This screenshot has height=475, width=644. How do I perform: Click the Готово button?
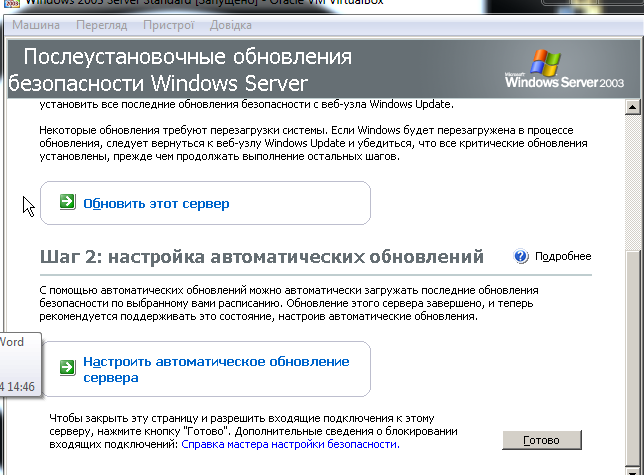(542, 440)
